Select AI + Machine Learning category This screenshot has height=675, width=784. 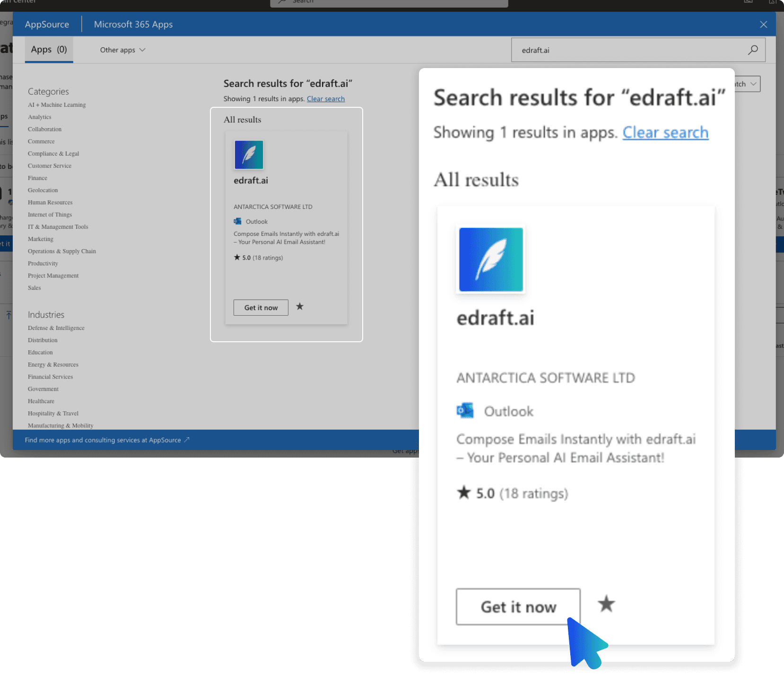57,104
